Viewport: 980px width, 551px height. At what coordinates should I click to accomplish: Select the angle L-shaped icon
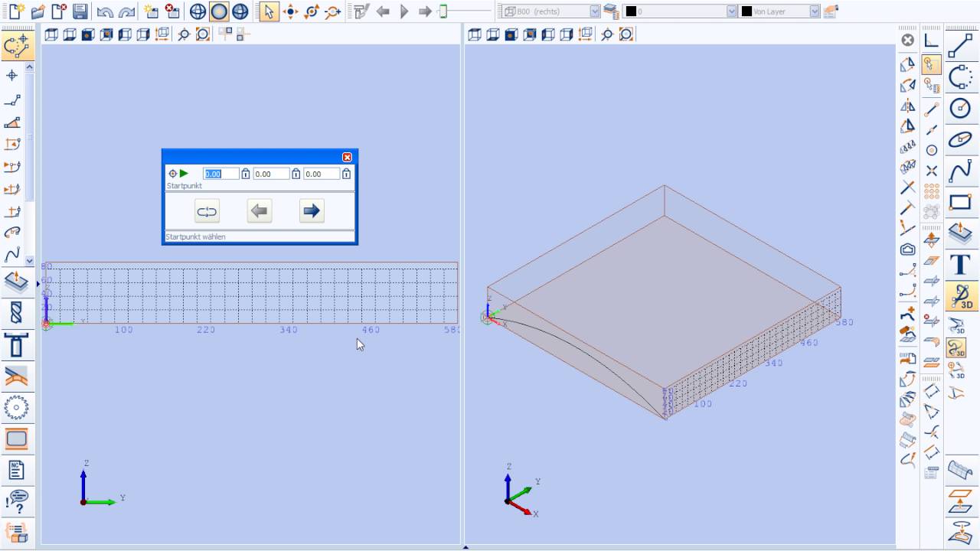pos(932,41)
